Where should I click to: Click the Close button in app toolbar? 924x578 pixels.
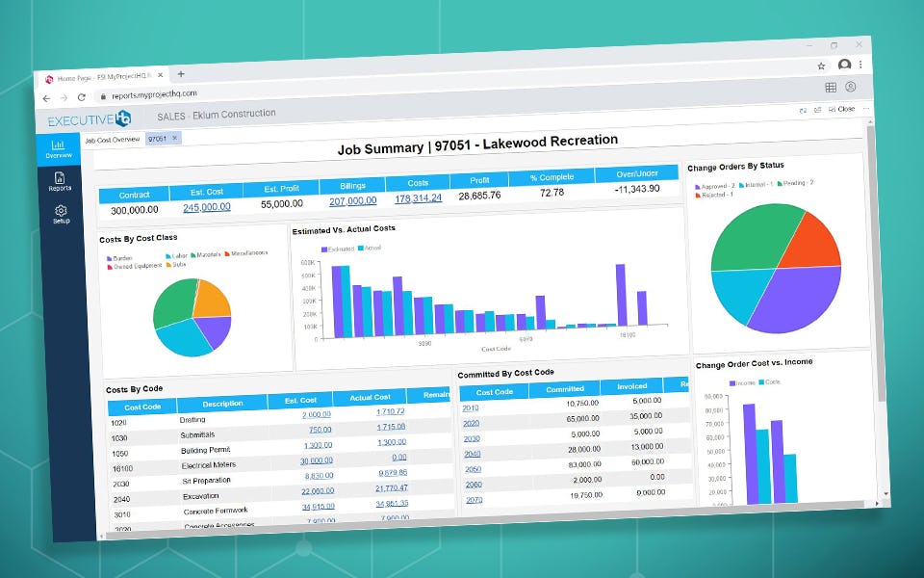(841, 109)
